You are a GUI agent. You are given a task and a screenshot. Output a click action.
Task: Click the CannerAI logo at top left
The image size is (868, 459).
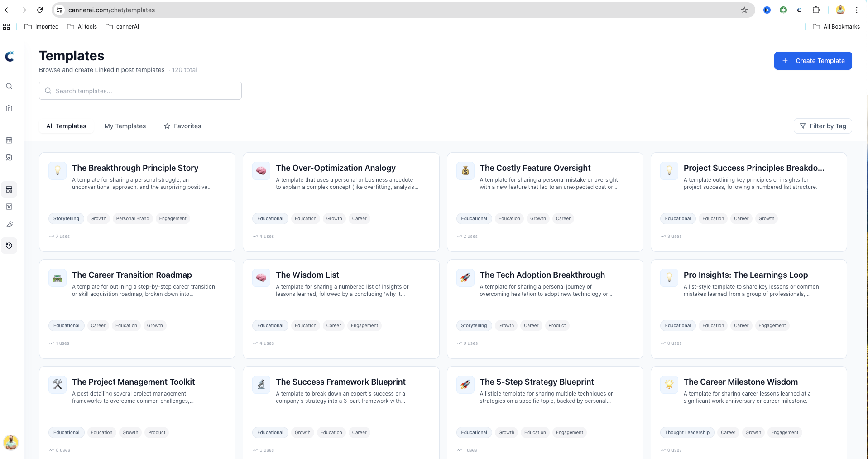9,56
